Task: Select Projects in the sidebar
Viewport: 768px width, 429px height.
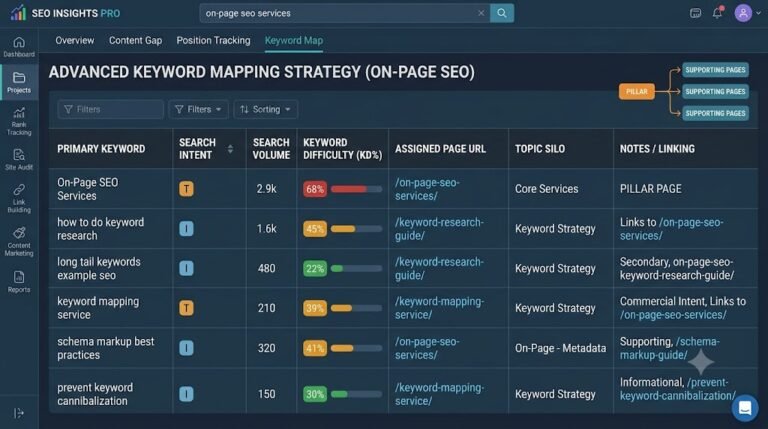Action: [19, 82]
